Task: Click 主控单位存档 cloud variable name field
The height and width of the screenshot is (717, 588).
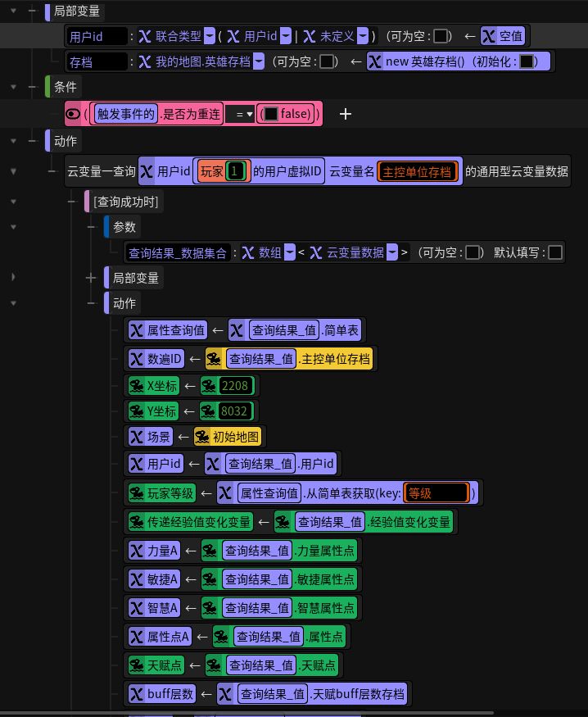Action: click(x=417, y=171)
